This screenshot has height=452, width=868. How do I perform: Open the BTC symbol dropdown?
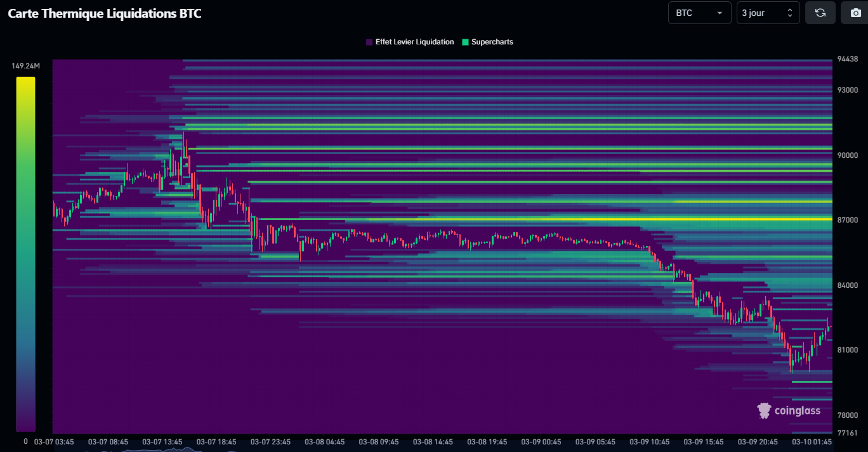699,13
